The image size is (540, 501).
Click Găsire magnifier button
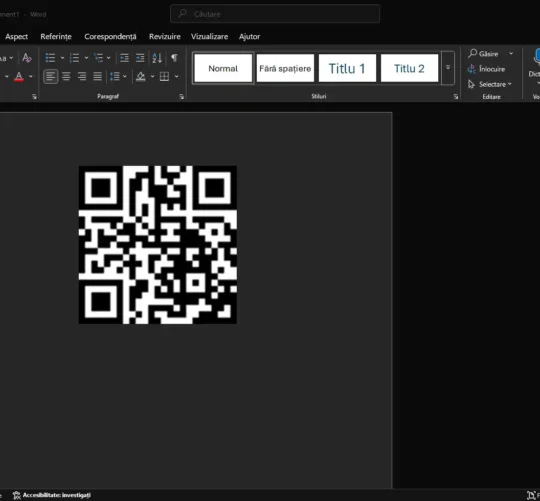[483, 54]
